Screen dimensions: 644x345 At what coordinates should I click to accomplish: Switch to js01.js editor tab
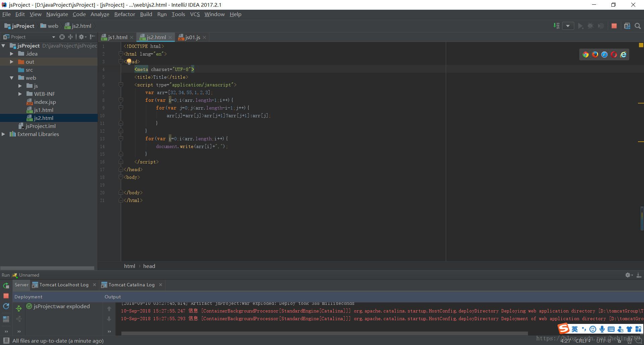point(193,37)
